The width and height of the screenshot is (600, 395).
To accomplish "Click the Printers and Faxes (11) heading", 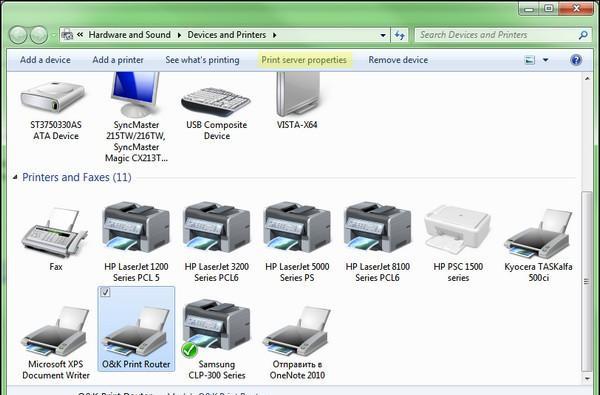I will (77, 177).
